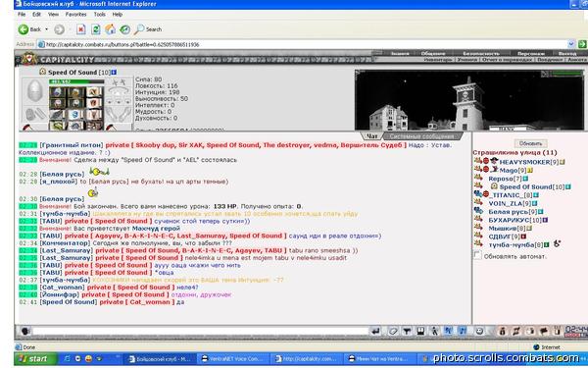Click the funnel filter icon in chat toolbar

[x=407, y=332]
